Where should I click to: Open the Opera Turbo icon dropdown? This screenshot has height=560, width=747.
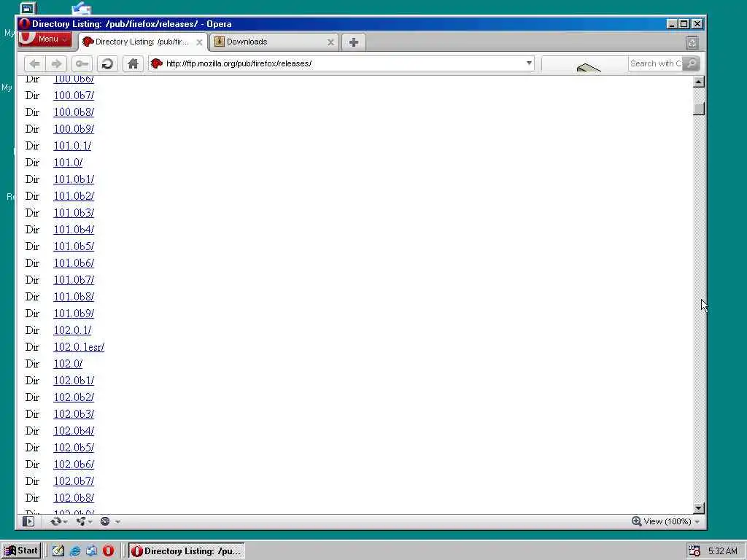(109, 521)
